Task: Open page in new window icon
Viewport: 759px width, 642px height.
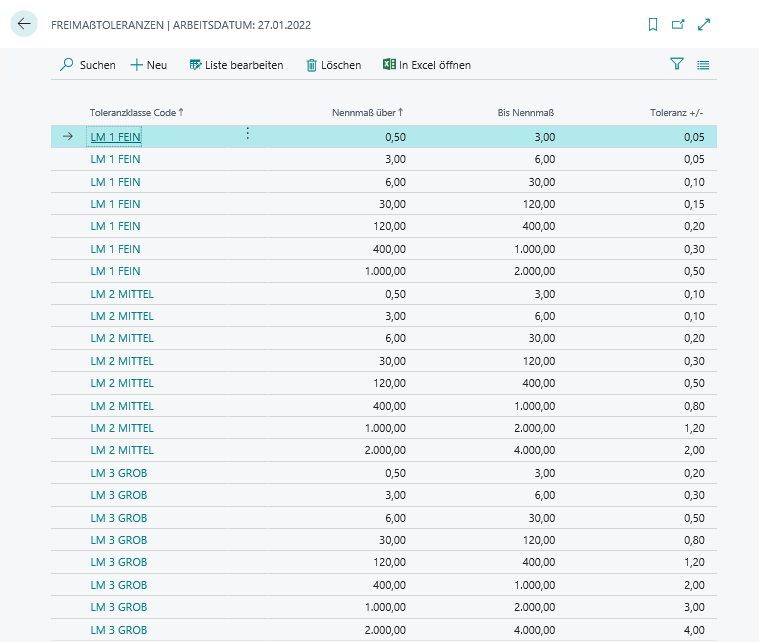Action: click(x=679, y=24)
